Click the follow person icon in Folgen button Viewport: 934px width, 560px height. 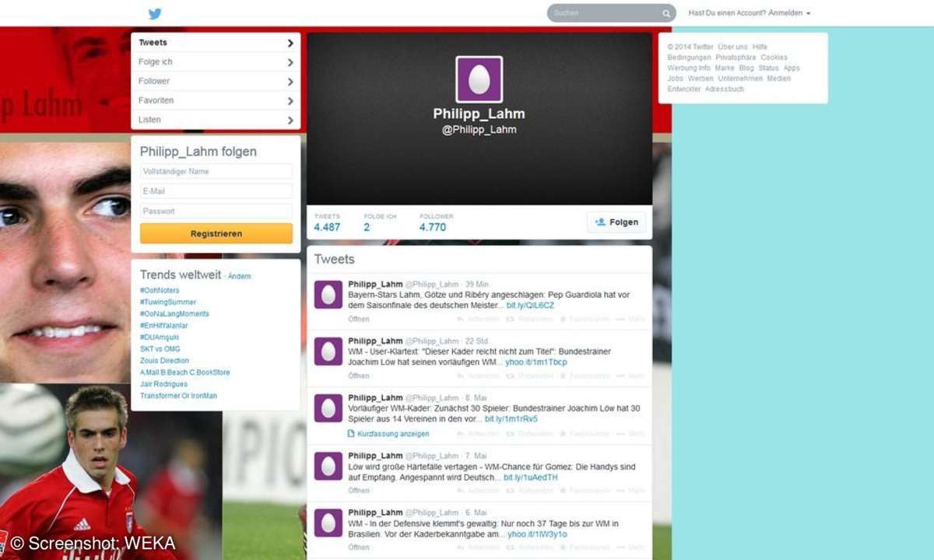tap(600, 222)
